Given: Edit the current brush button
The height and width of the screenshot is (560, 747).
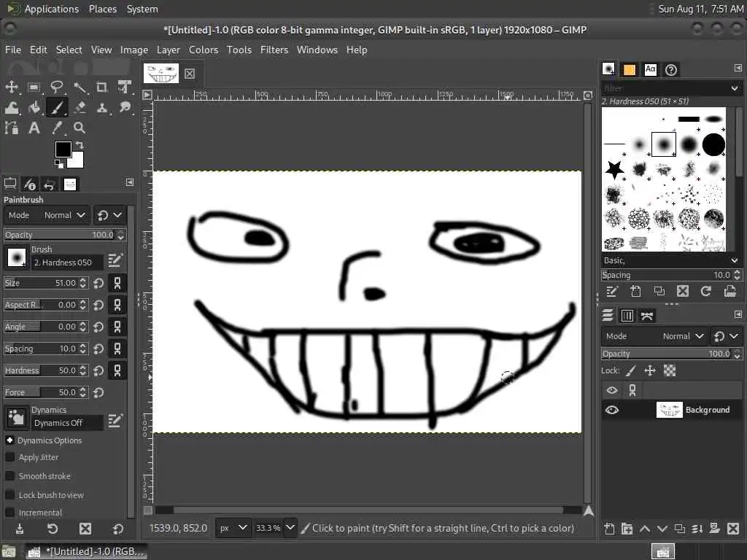Looking at the screenshot, I should (115, 260).
